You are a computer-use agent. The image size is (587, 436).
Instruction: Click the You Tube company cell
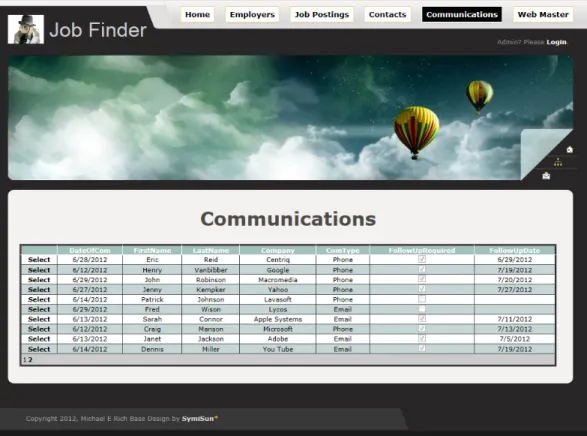tap(278, 349)
